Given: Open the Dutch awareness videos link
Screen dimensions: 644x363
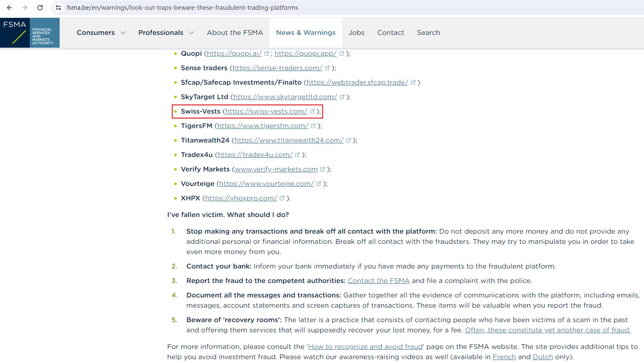Looking at the screenshot, I should 543,357.
